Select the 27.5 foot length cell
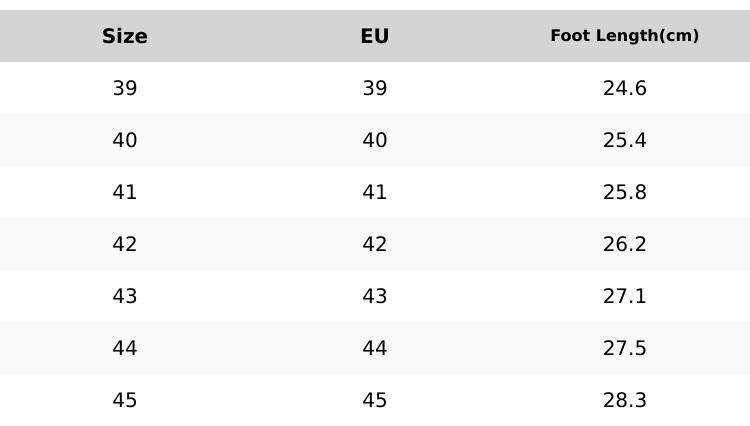 [625, 348]
